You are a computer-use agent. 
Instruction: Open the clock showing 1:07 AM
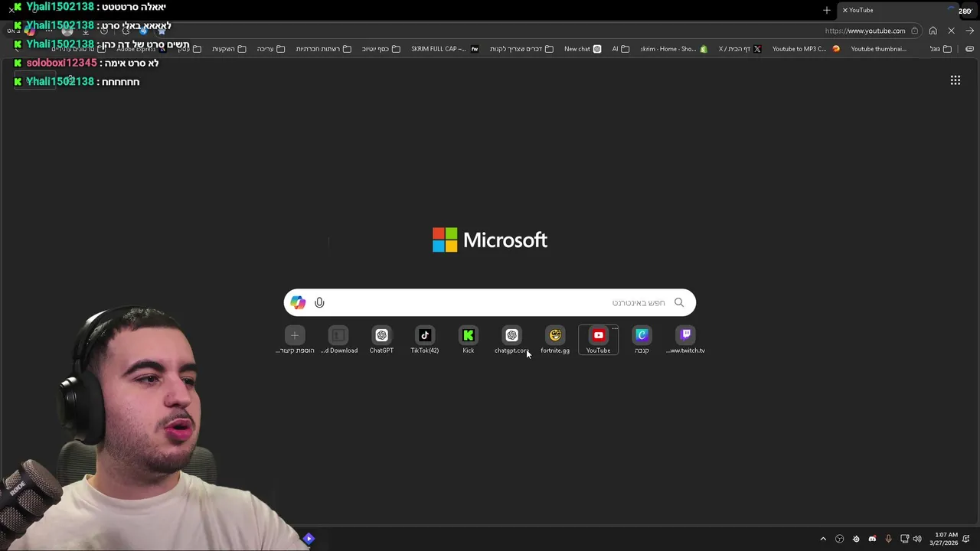946,539
